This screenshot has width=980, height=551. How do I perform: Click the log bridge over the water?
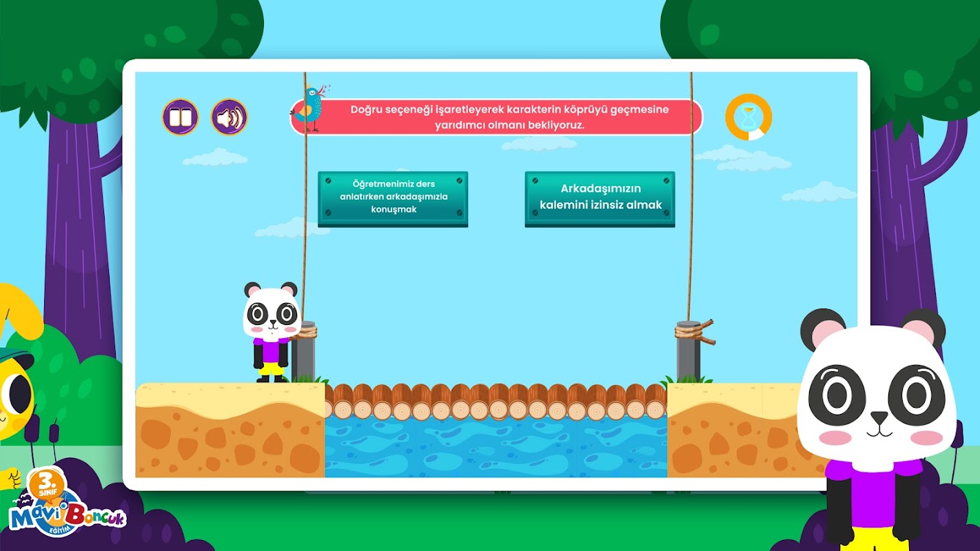tap(496, 402)
